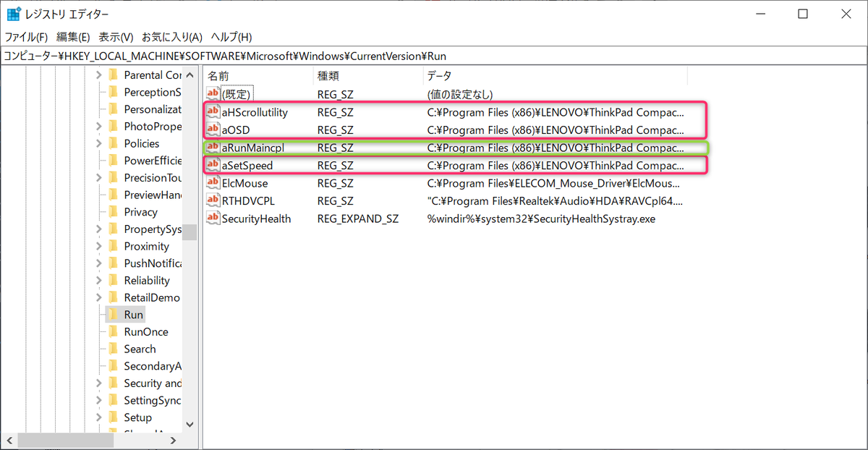Expand the Security and tree node

(98, 383)
